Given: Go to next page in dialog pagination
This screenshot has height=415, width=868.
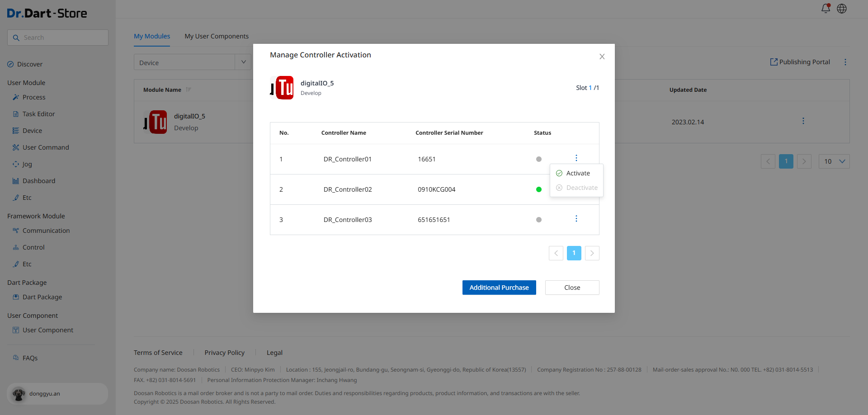Looking at the screenshot, I should click(592, 253).
